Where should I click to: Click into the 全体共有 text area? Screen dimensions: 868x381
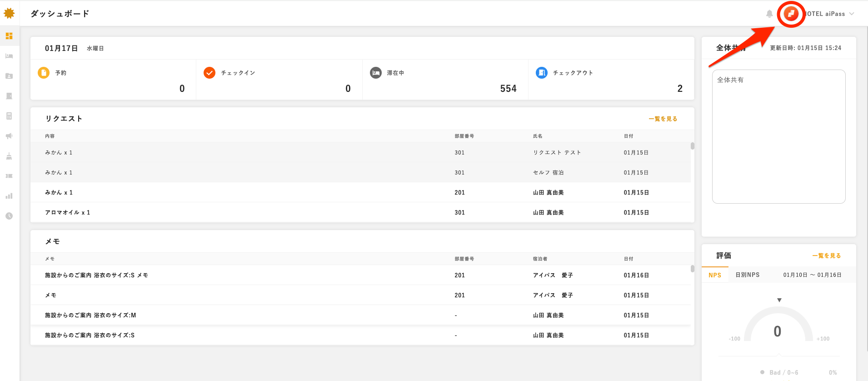(x=778, y=136)
